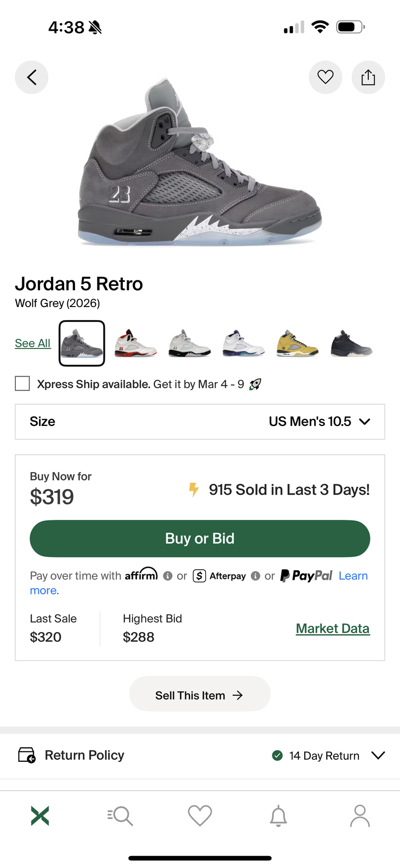Tap the back arrow button
This screenshot has height=868, width=400.
[32, 77]
